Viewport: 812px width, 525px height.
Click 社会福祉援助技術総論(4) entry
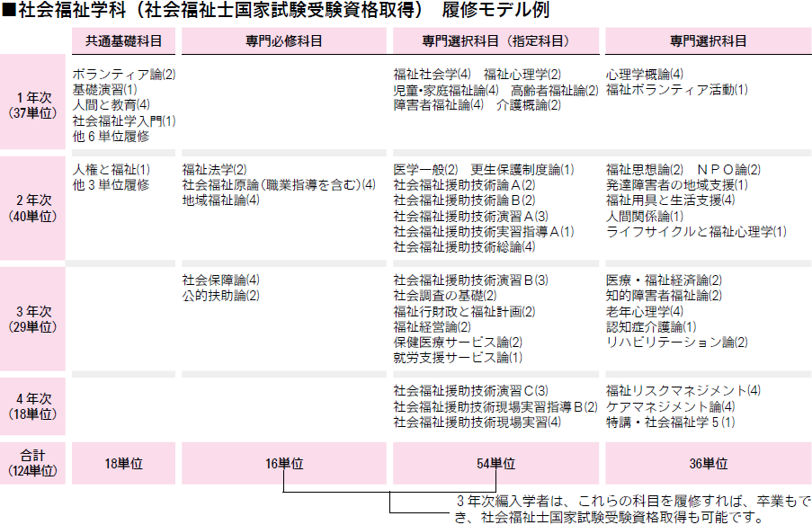[464, 247]
